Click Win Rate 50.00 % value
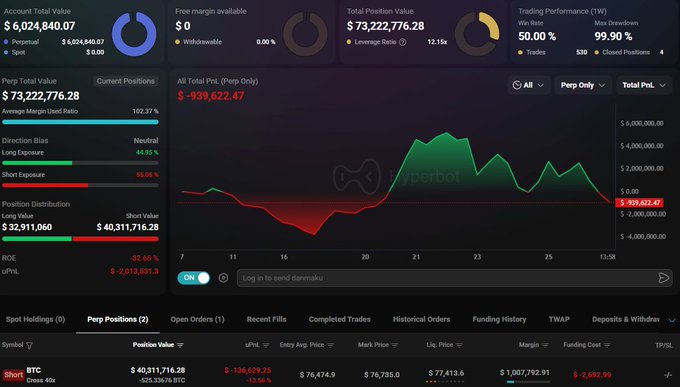This screenshot has height=387, width=680. point(537,36)
